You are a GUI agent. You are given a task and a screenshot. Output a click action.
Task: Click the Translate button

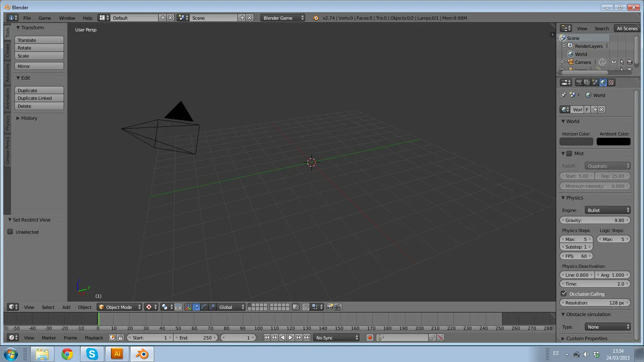click(x=39, y=40)
